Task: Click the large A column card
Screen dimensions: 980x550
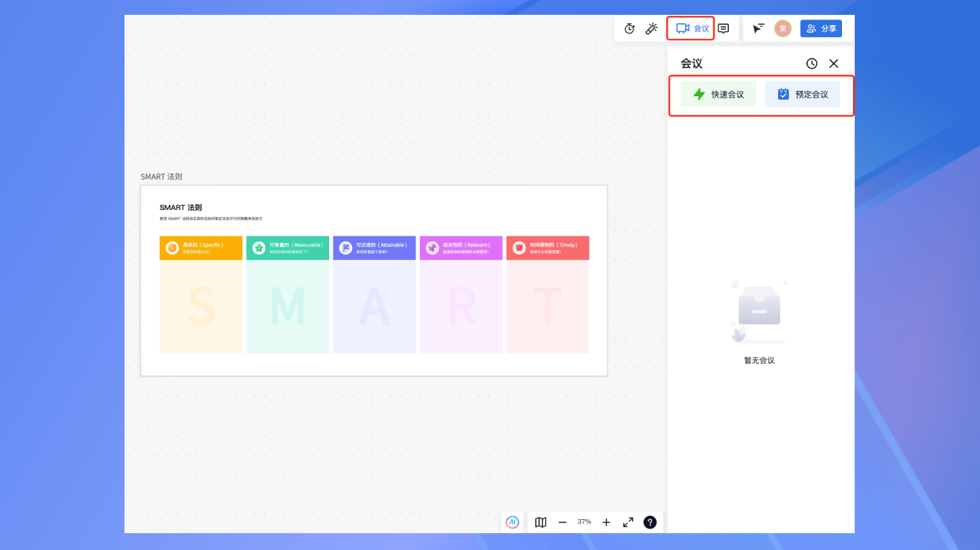Action: (374, 306)
